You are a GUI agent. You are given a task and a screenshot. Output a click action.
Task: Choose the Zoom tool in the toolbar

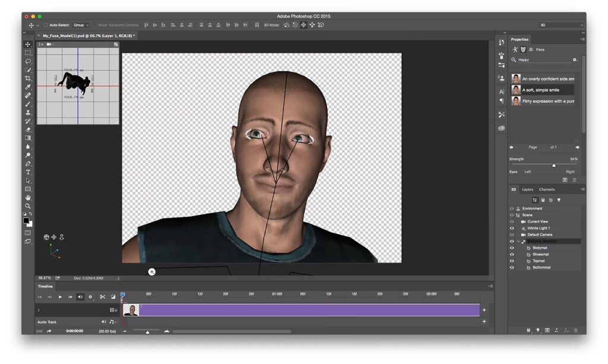click(28, 206)
